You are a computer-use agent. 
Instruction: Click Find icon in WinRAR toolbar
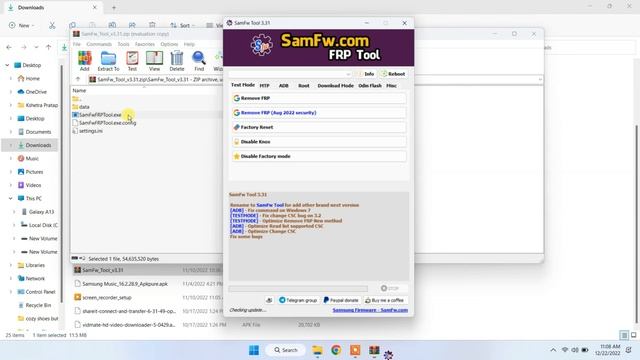[199, 61]
